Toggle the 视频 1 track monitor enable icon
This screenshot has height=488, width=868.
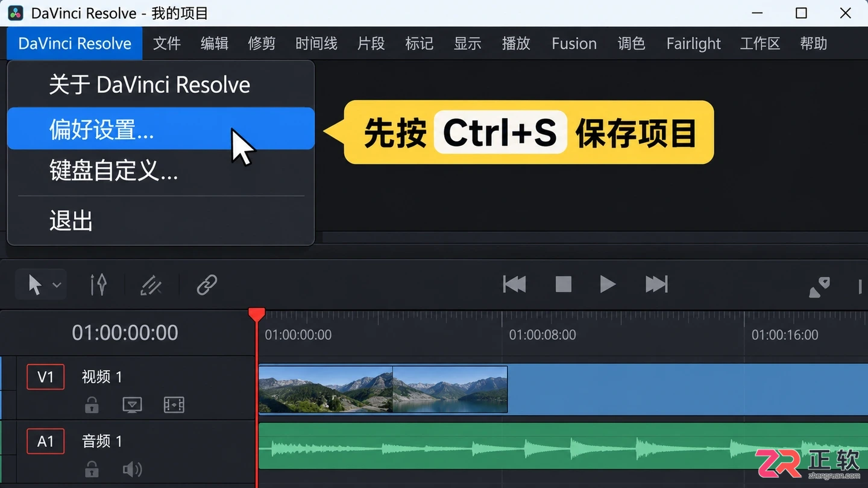[x=132, y=405]
